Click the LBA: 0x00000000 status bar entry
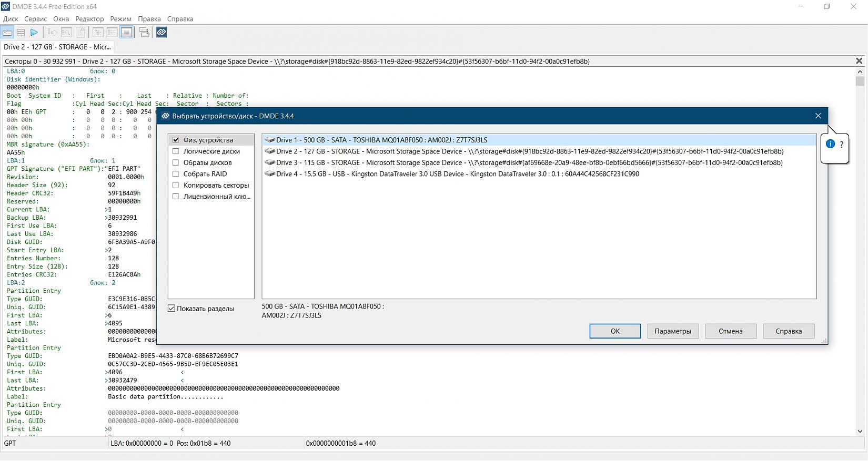 pos(170,443)
